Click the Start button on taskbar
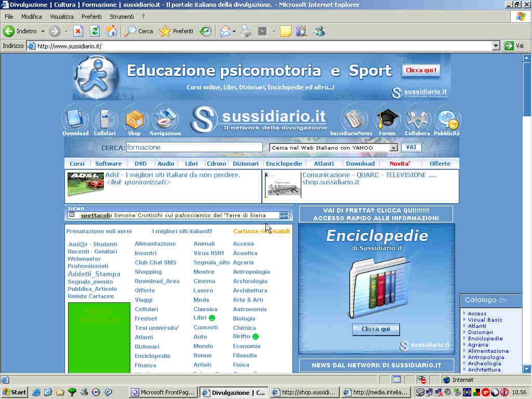This screenshot has width=532, height=399. click(15, 392)
